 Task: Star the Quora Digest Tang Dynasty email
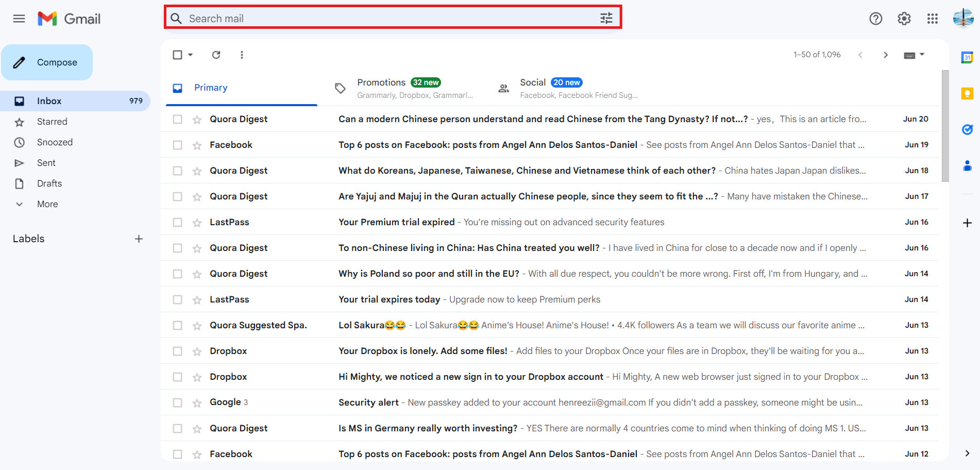coord(197,120)
